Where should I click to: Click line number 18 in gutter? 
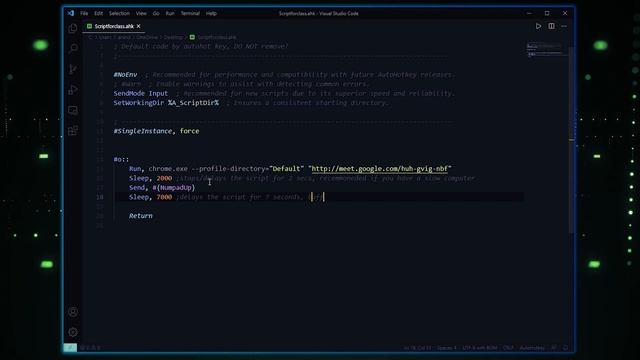coord(100,197)
